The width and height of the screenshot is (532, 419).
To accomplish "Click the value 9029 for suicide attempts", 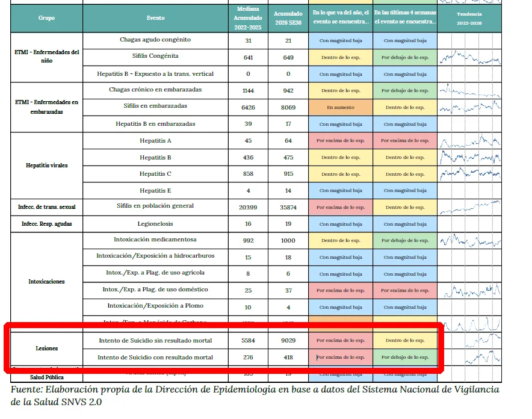I will [x=288, y=340].
